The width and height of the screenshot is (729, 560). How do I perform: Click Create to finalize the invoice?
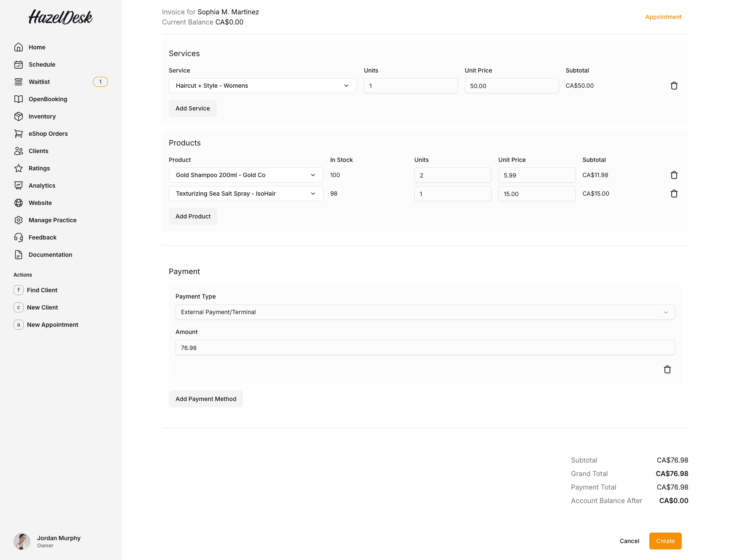point(665,541)
